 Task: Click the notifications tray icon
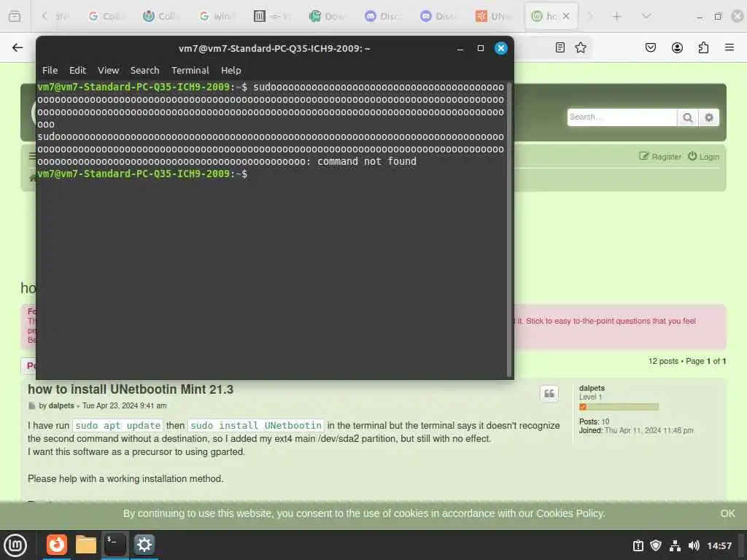click(x=638, y=545)
